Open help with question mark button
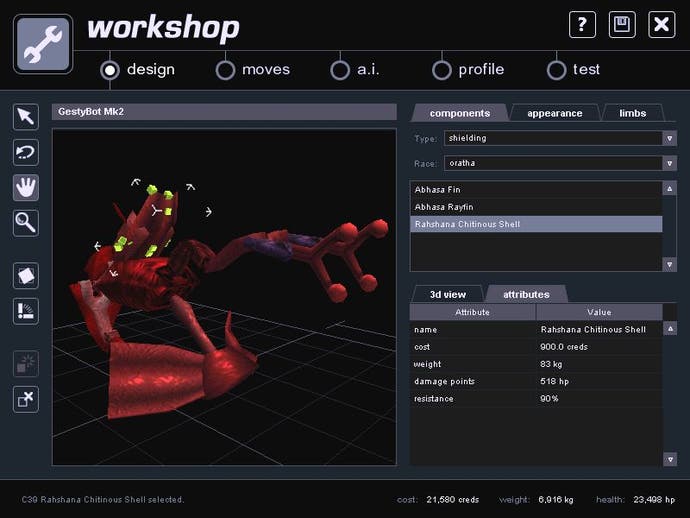The image size is (690, 518). (582, 25)
